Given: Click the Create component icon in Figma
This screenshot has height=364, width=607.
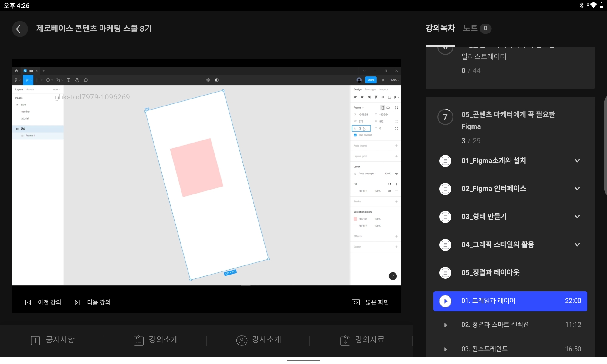Looking at the screenshot, I should point(208,80).
